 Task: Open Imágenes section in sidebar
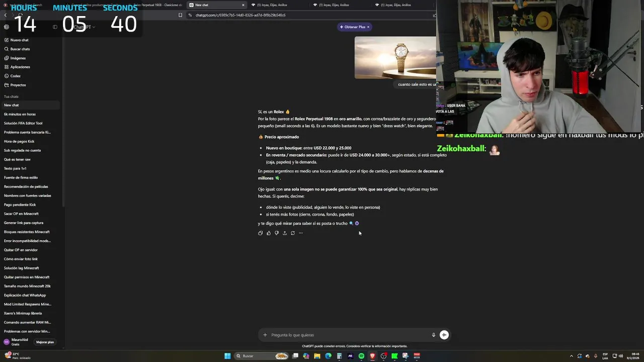point(18,58)
